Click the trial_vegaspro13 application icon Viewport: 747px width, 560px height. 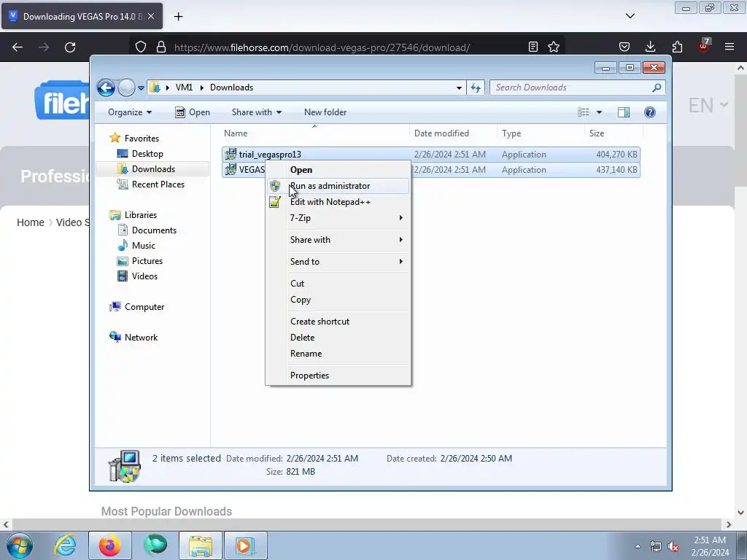(x=231, y=155)
